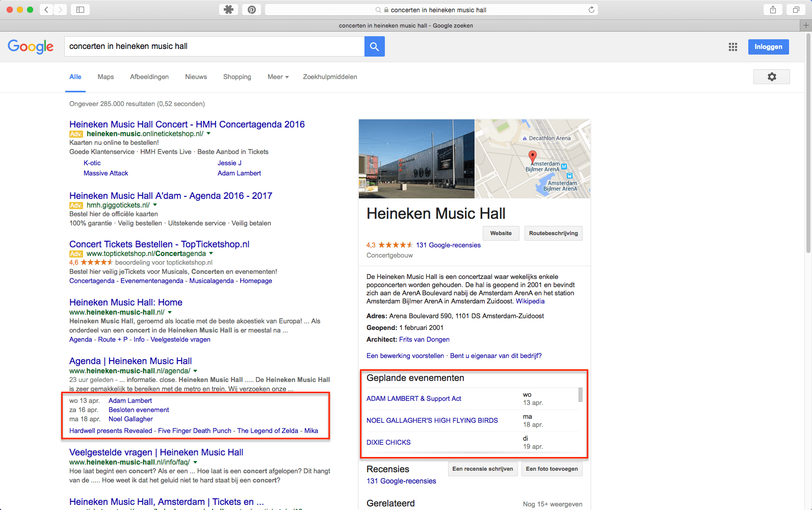This screenshot has width=812, height=510.
Task: Open the Routebeschrijving button
Action: (x=553, y=233)
